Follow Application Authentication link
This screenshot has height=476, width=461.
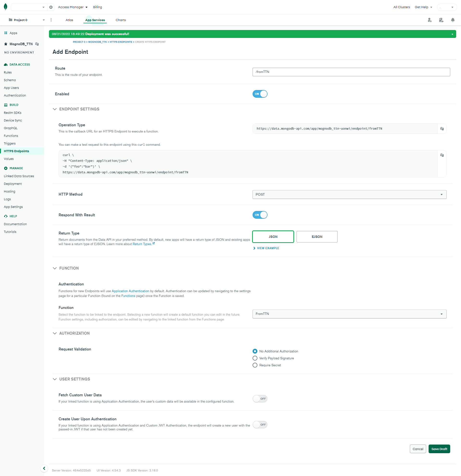130,291
